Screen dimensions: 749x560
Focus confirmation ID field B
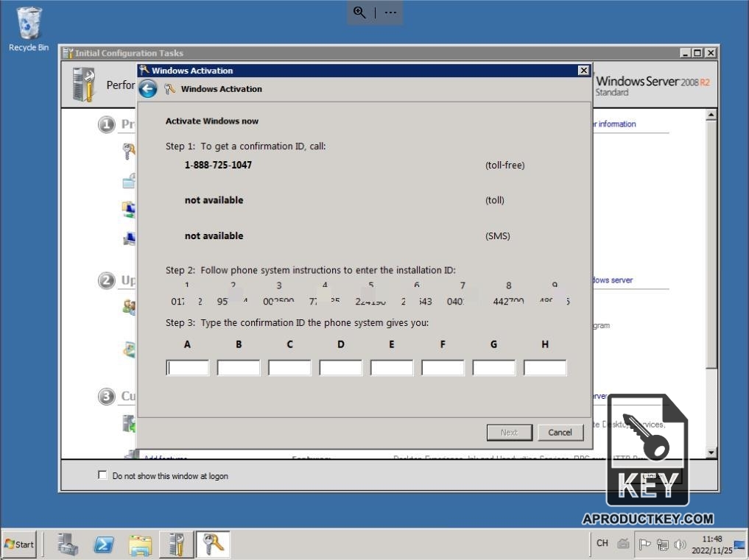[x=239, y=368]
